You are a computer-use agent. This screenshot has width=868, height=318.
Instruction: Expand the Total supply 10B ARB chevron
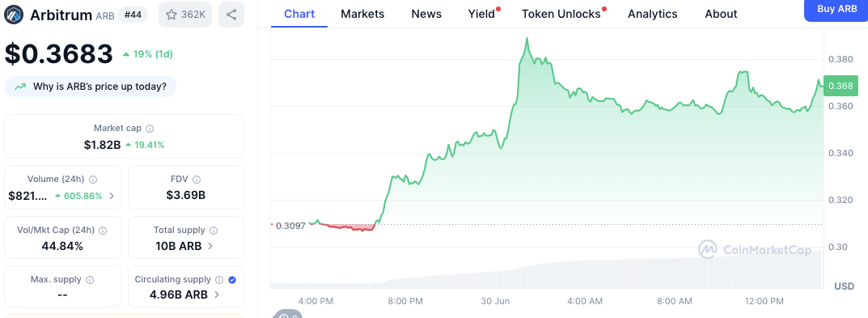(x=210, y=246)
